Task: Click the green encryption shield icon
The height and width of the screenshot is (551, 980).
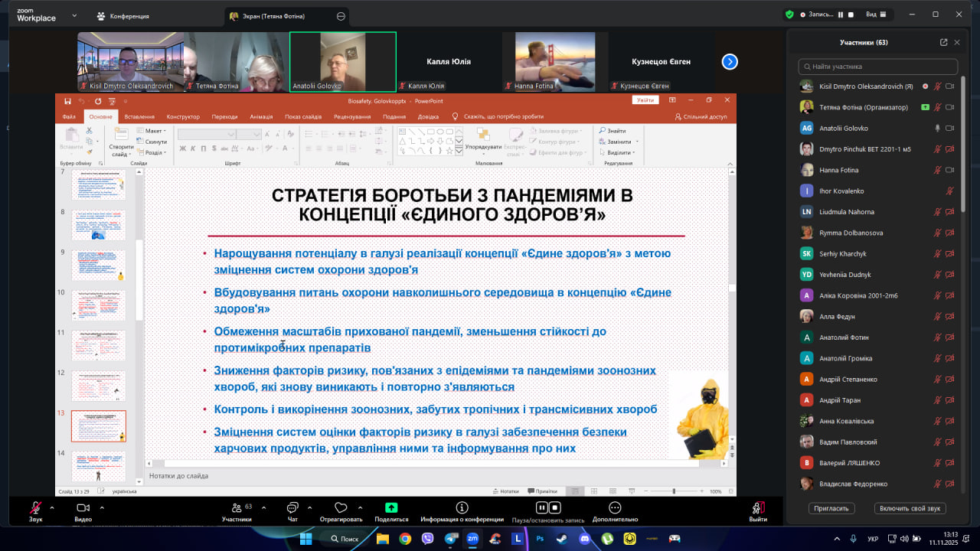Action: (789, 15)
